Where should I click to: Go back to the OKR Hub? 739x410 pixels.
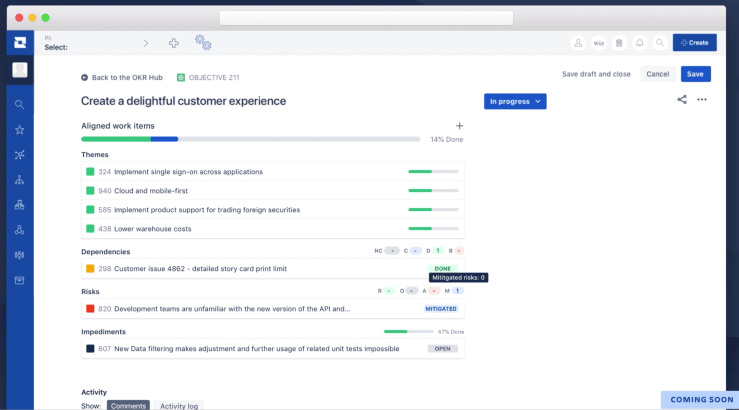click(125, 77)
